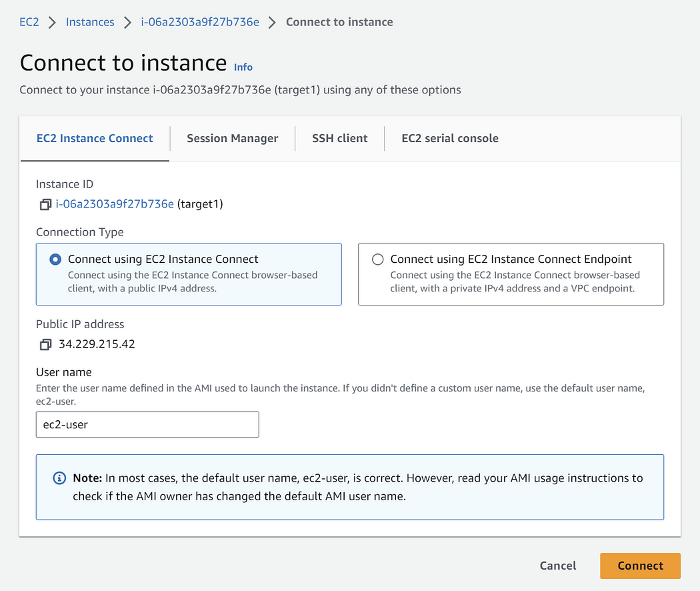Click the orange Connect button
The image size is (700, 591).
[640, 566]
